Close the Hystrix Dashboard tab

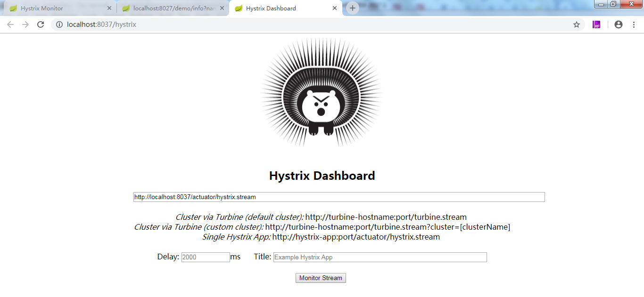pos(335,8)
